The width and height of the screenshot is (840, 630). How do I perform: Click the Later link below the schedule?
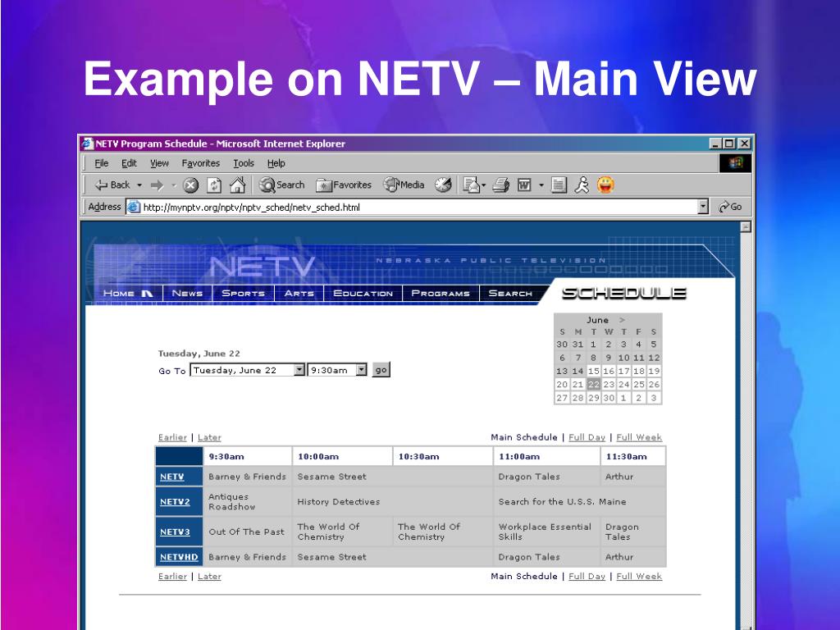click(209, 577)
